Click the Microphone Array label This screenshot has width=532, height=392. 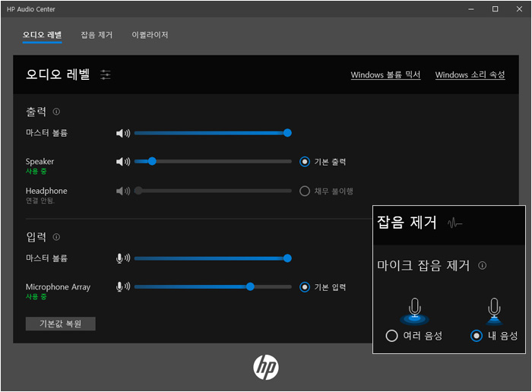[58, 287]
